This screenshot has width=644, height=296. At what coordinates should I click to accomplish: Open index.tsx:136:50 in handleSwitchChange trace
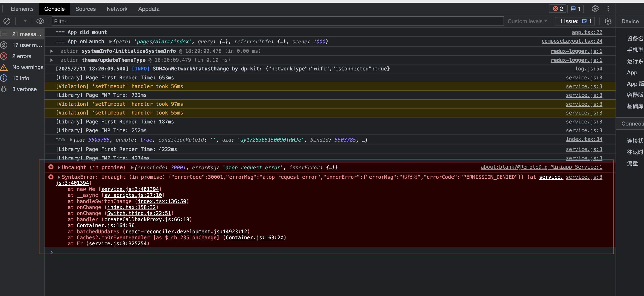(x=162, y=201)
